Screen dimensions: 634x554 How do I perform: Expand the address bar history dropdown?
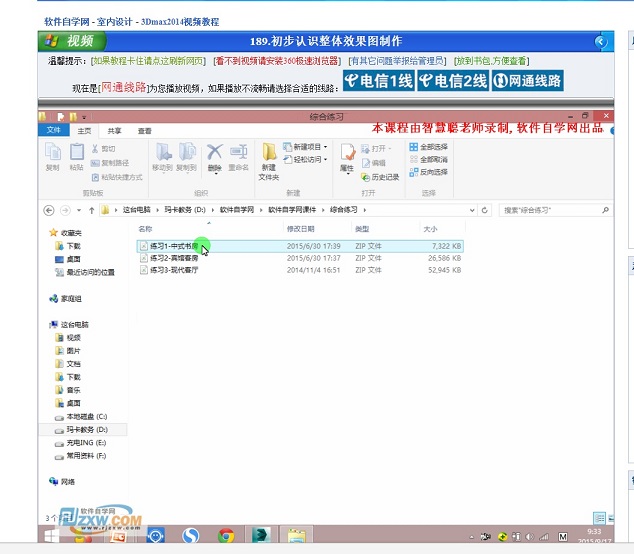[471, 210]
